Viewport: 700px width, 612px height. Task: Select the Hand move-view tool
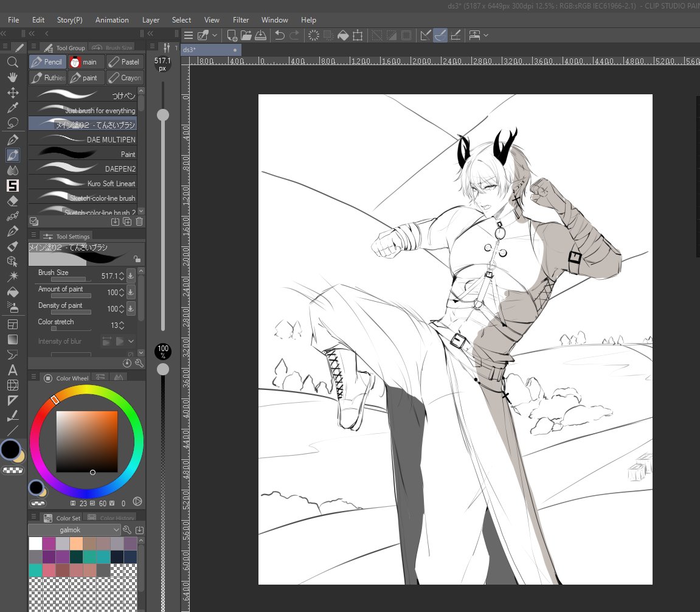pos(13,77)
